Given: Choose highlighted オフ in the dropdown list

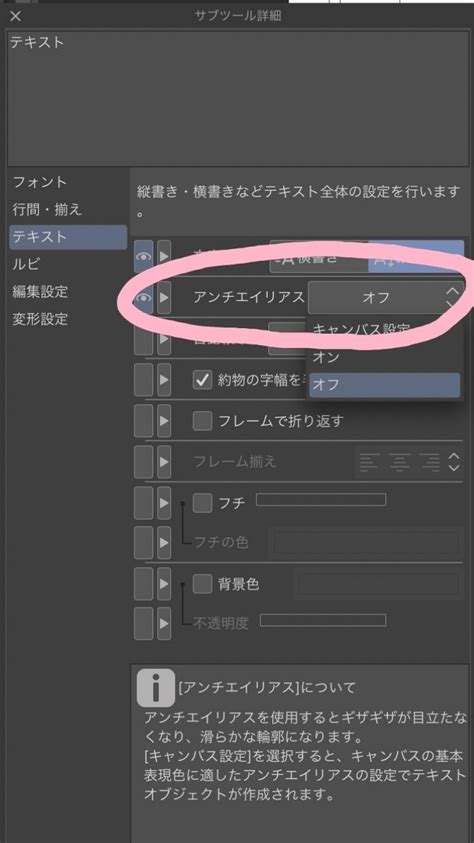Looking at the screenshot, I should click(x=385, y=385).
